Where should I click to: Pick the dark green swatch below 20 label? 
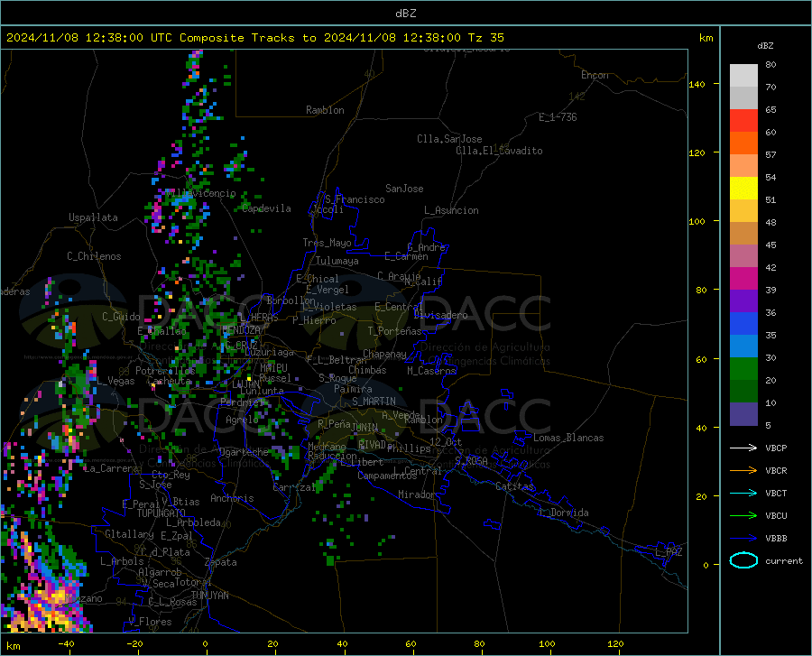pyautogui.click(x=743, y=392)
